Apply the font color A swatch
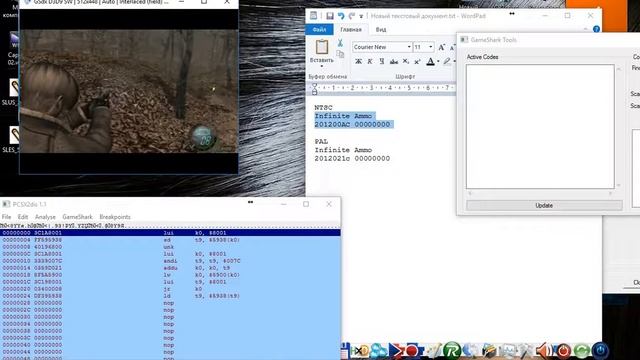640x360 pixels. [x=430, y=62]
